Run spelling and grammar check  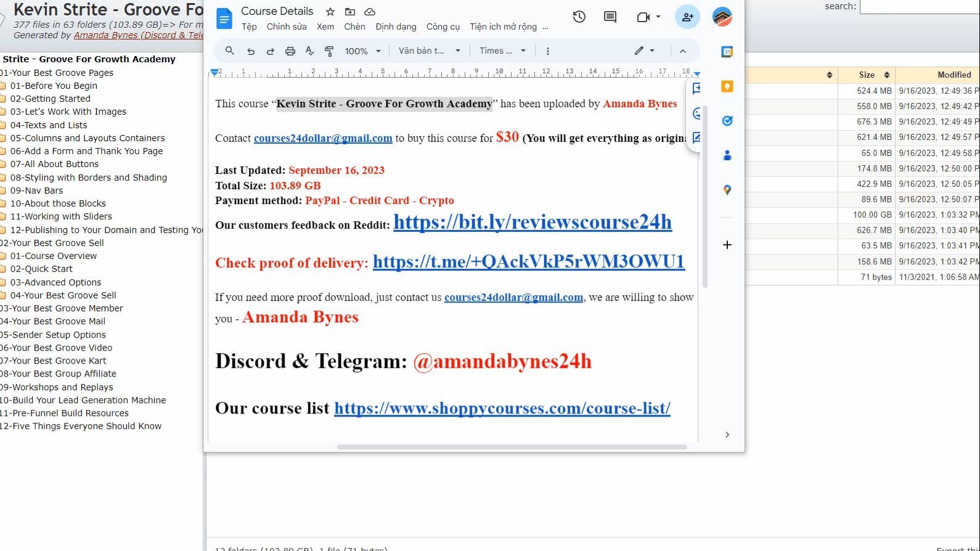coord(309,51)
